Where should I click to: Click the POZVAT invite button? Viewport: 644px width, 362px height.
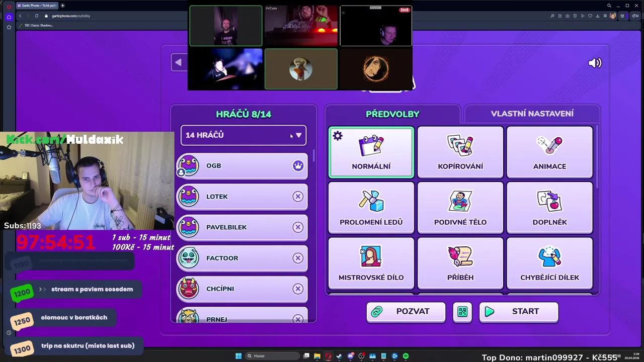406,312
